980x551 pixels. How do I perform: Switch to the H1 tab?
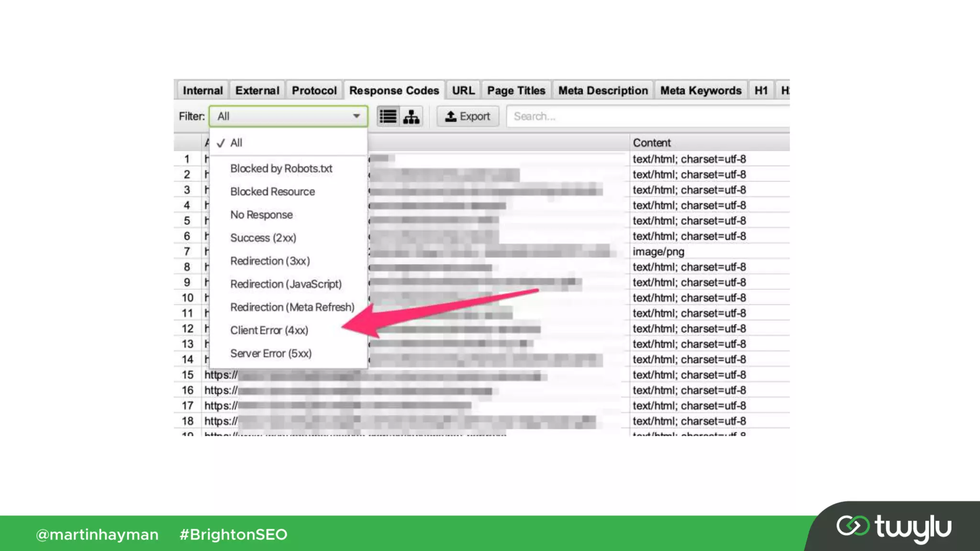[x=760, y=90]
